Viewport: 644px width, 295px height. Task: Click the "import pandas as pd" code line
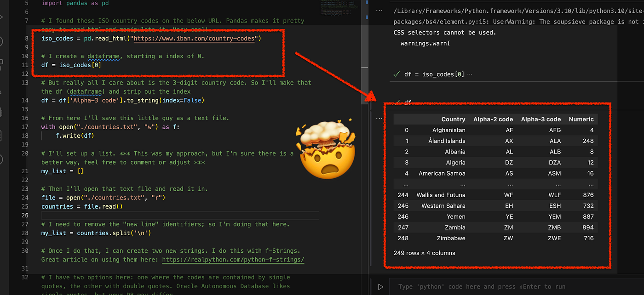75,3
